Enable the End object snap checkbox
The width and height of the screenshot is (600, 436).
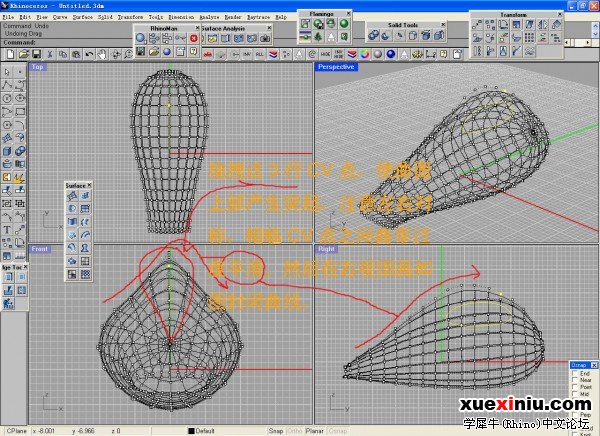click(x=574, y=373)
